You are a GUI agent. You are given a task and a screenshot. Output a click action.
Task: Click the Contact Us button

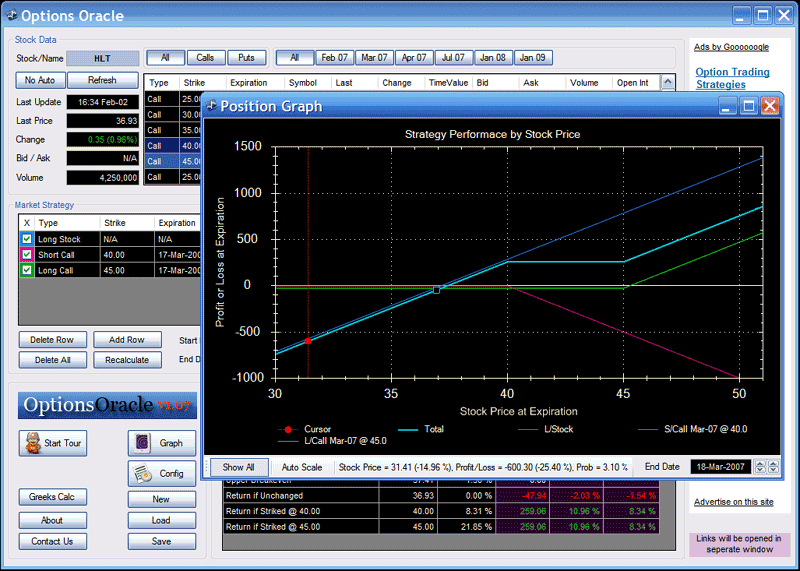pyautogui.click(x=53, y=541)
